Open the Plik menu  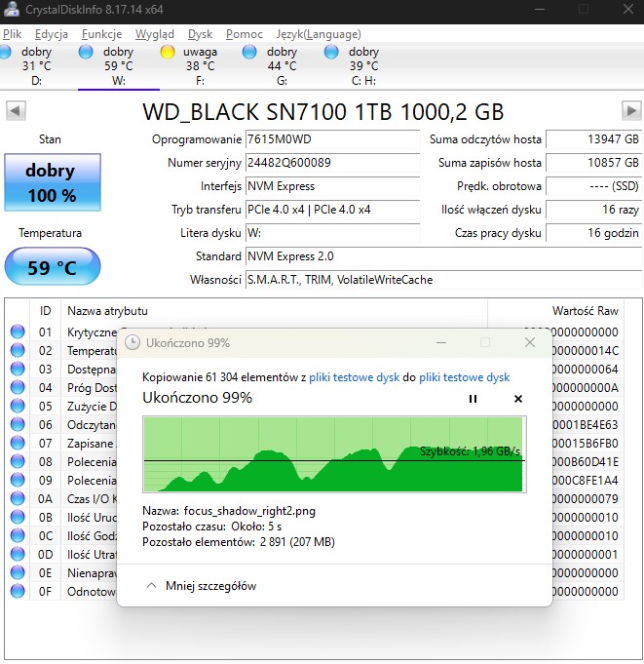(13, 34)
